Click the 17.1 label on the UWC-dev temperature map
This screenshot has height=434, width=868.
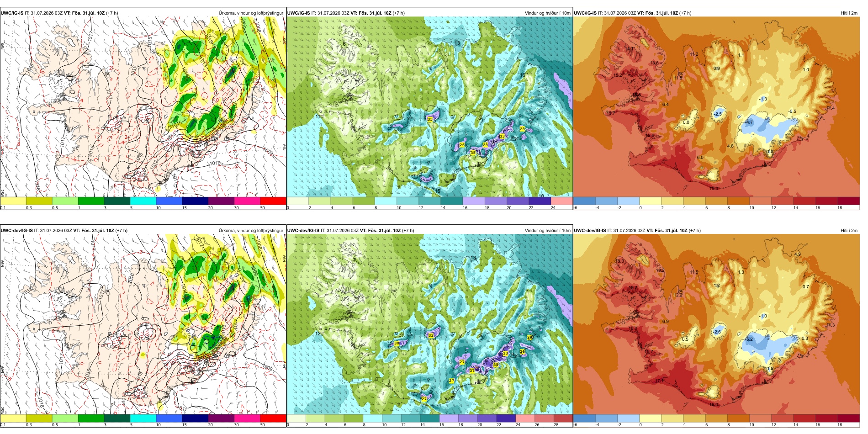660,381
